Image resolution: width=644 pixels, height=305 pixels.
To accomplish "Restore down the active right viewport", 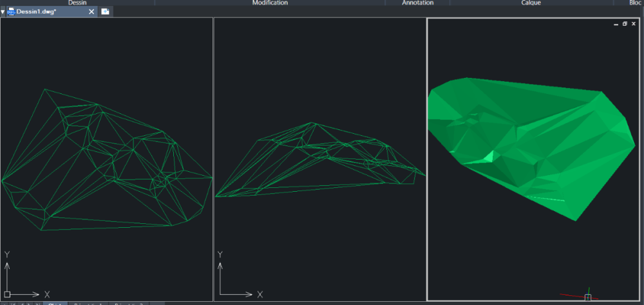I will coord(625,24).
